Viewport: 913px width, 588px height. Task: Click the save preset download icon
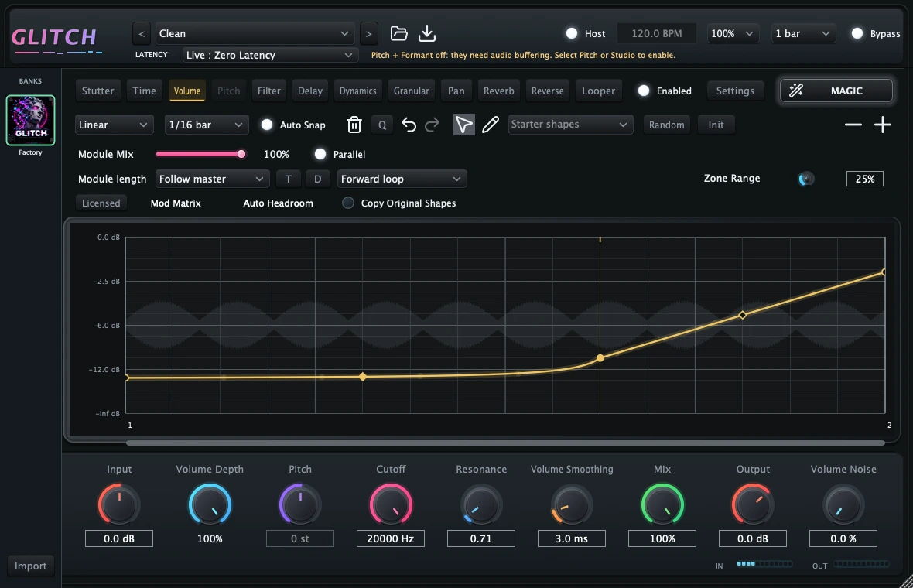coord(427,33)
